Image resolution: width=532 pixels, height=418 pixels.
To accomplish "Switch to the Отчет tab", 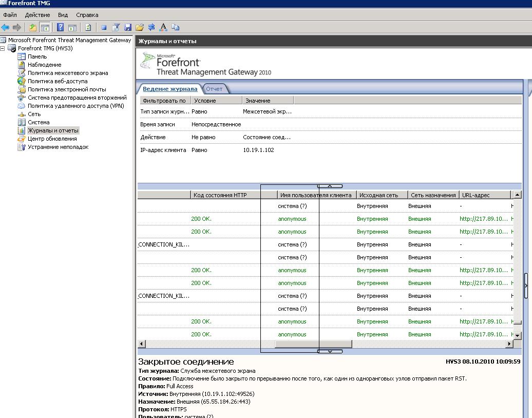I will coord(214,89).
